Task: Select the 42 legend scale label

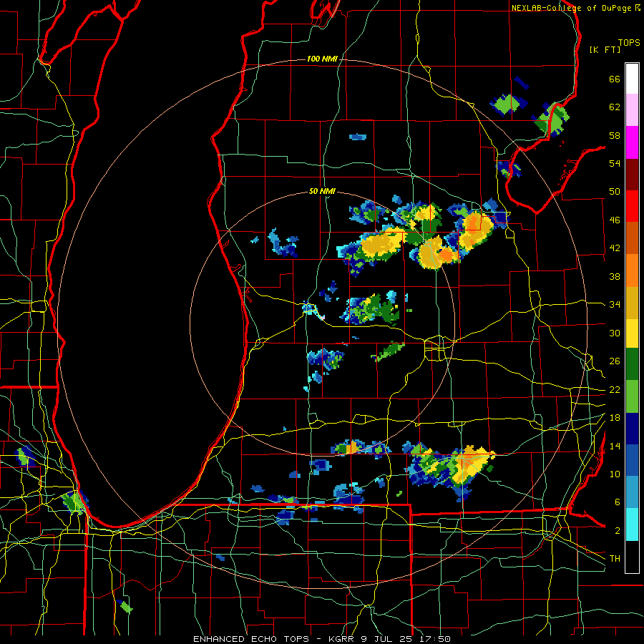Action: 615,248
